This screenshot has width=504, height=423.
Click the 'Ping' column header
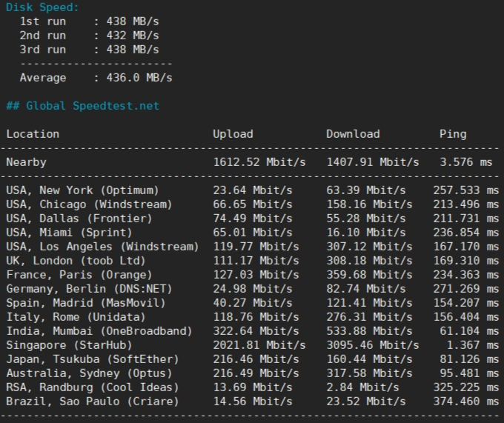[453, 134]
